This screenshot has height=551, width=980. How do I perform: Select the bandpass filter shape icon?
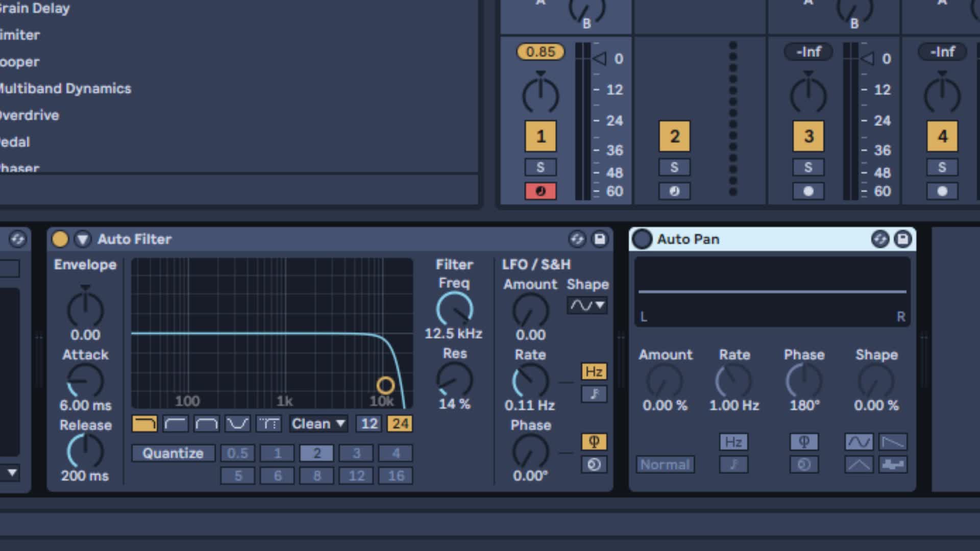pyautogui.click(x=206, y=423)
